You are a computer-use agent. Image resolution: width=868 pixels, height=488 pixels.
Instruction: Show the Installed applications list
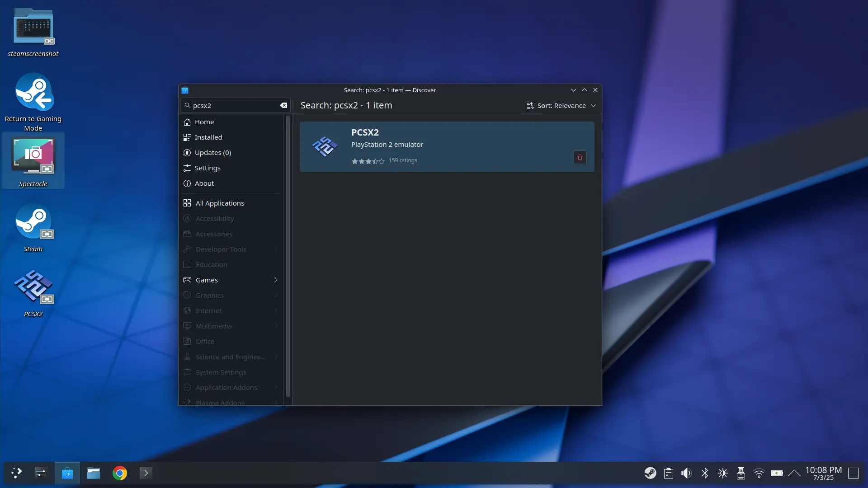tap(231, 137)
